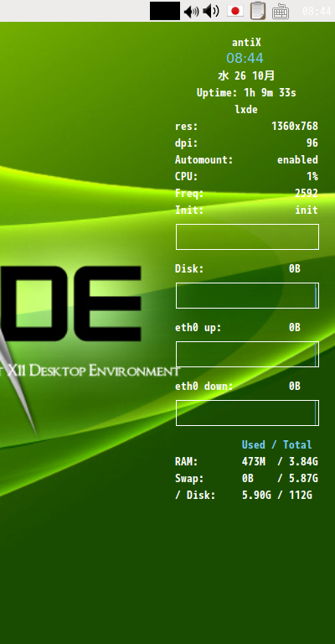Click the CPU graph box below Init
The width and height of the screenshot is (335, 644).
point(247,237)
